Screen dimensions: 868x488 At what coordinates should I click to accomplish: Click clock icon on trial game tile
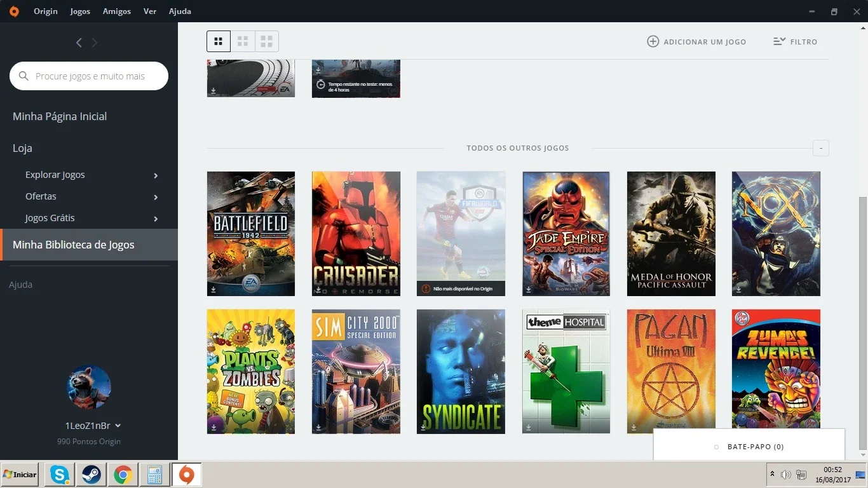tap(321, 85)
